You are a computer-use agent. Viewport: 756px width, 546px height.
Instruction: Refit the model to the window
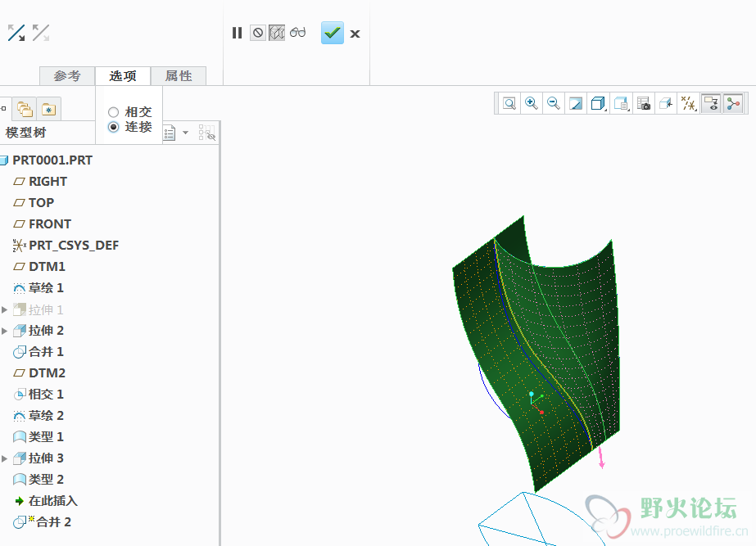pos(509,103)
